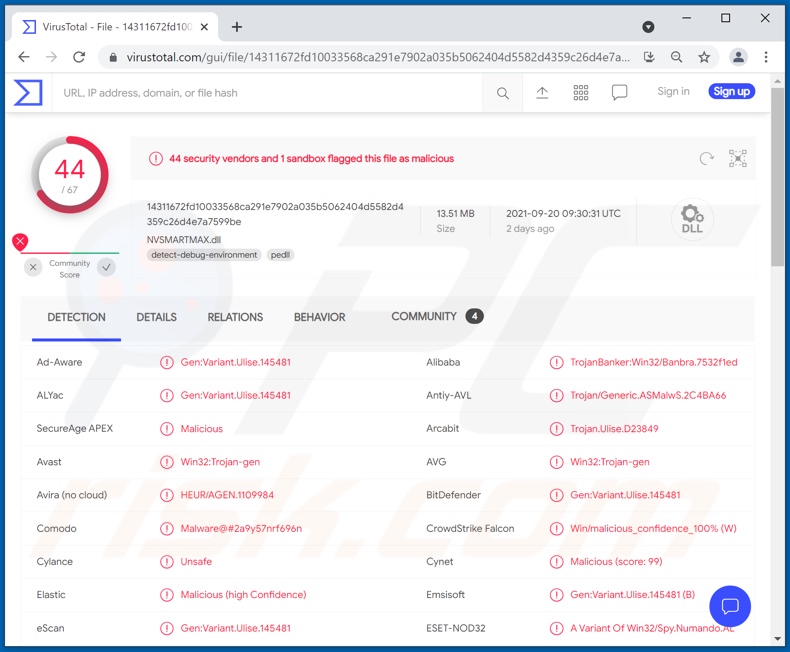Click the DLL file type icon
The height and width of the screenshot is (652, 790).
coord(692,219)
